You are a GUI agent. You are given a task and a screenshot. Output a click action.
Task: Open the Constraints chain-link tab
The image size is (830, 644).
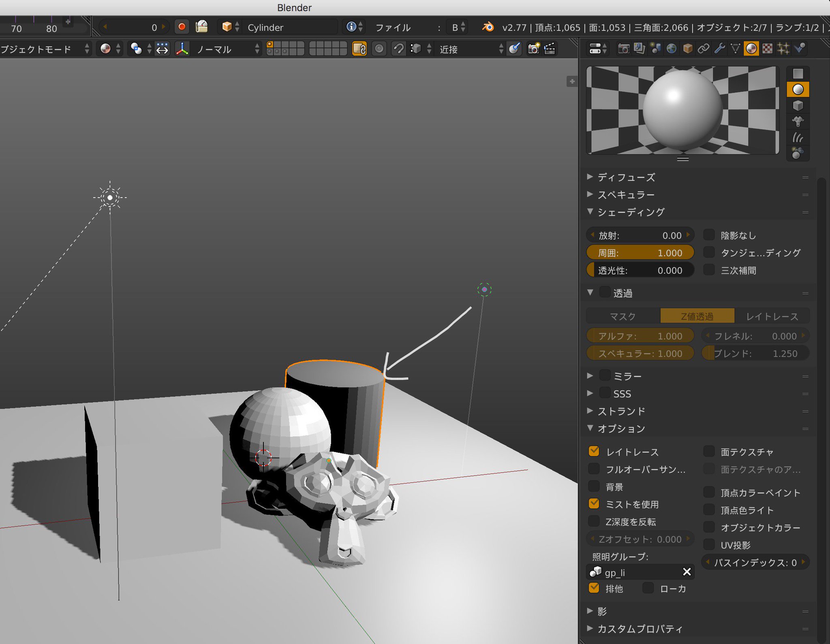[703, 49]
